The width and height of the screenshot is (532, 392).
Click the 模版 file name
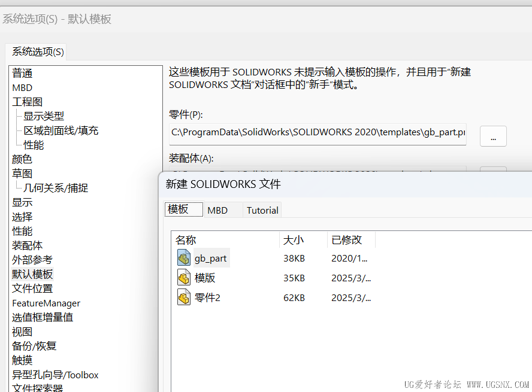(205, 278)
